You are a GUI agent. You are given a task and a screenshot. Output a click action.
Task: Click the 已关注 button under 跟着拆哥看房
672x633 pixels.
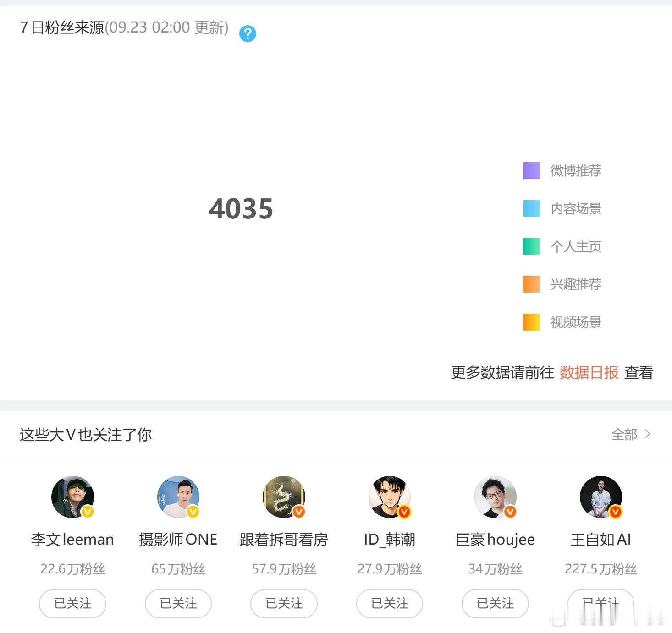(284, 603)
